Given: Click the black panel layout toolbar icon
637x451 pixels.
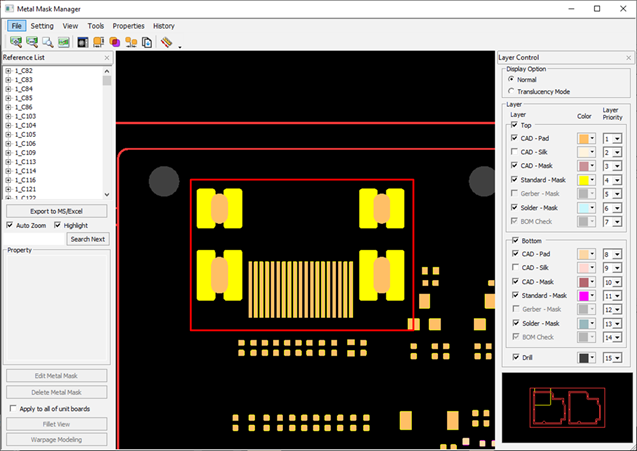Looking at the screenshot, I should tap(83, 43).
